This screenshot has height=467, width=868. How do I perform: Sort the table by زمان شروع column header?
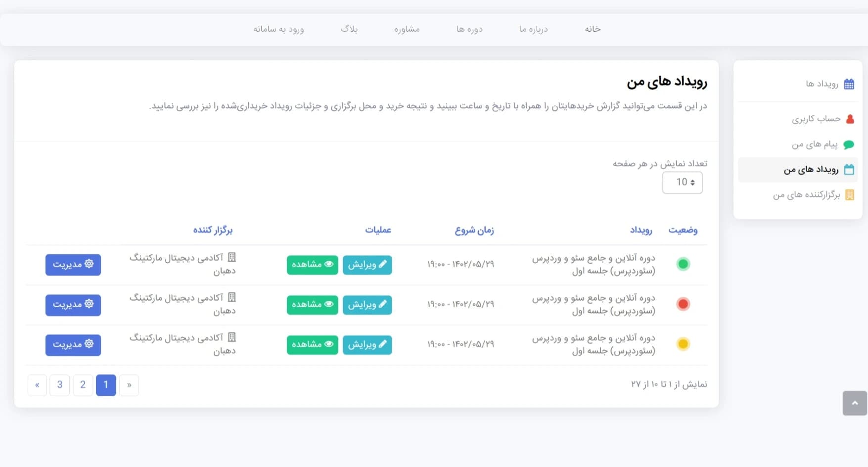click(474, 230)
